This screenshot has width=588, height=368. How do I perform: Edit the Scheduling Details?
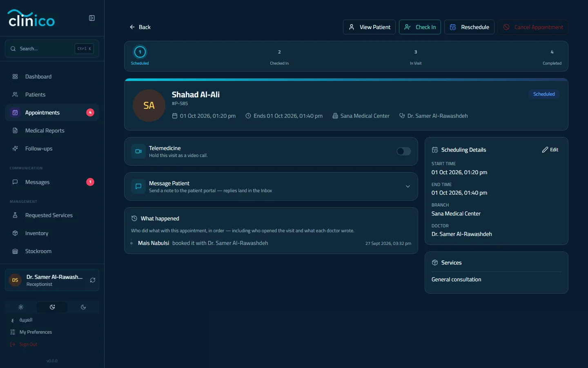pyautogui.click(x=550, y=150)
